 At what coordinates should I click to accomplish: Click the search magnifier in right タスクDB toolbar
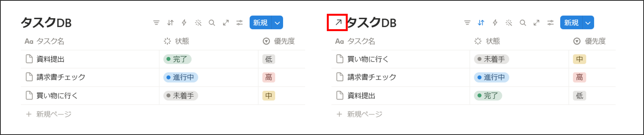pos(523,23)
